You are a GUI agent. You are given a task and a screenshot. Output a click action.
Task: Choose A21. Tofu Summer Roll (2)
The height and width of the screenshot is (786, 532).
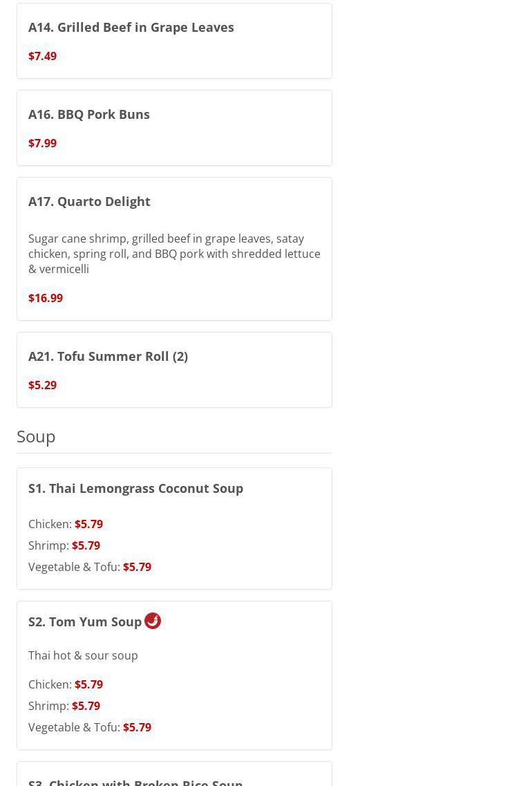click(x=108, y=356)
